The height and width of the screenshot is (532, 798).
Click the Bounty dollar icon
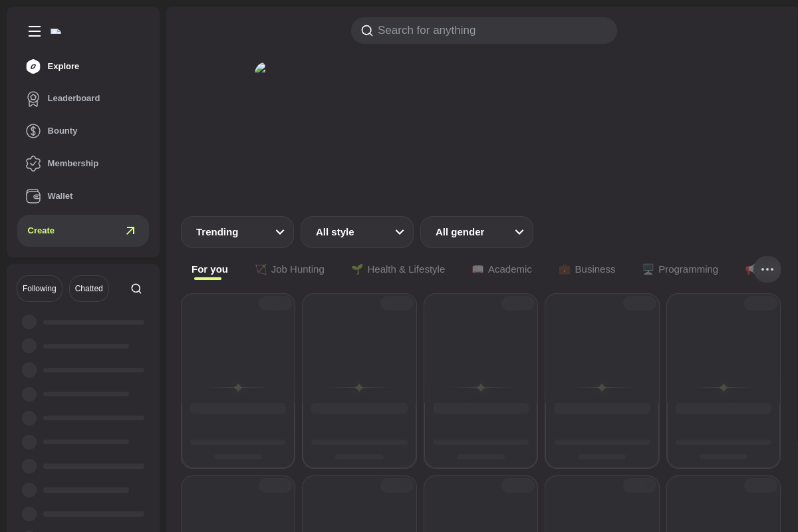33,131
